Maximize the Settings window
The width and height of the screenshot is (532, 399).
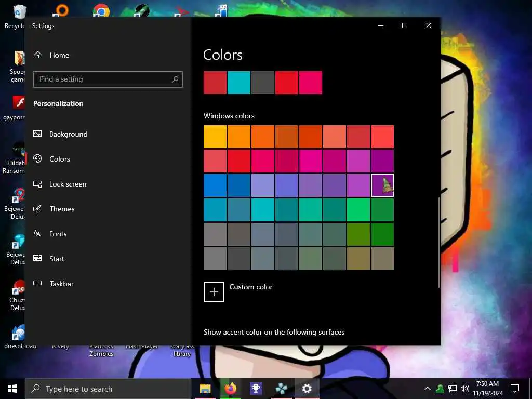pos(404,26)
